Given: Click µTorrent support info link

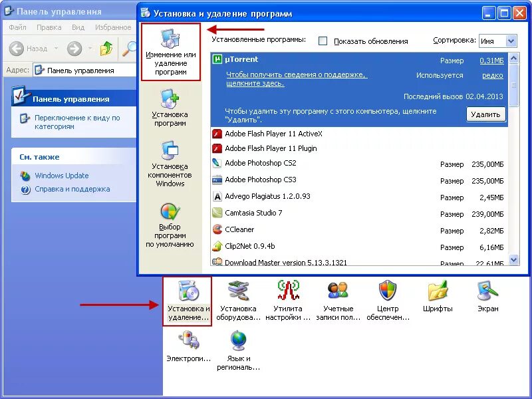Looking at the screenshot, I should 297,79.
